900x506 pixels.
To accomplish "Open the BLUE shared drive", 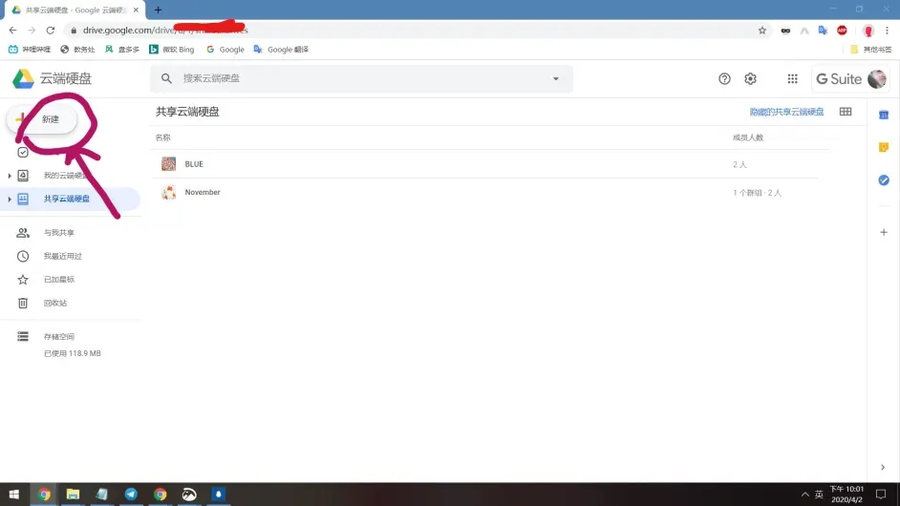I will click(194, 164).
